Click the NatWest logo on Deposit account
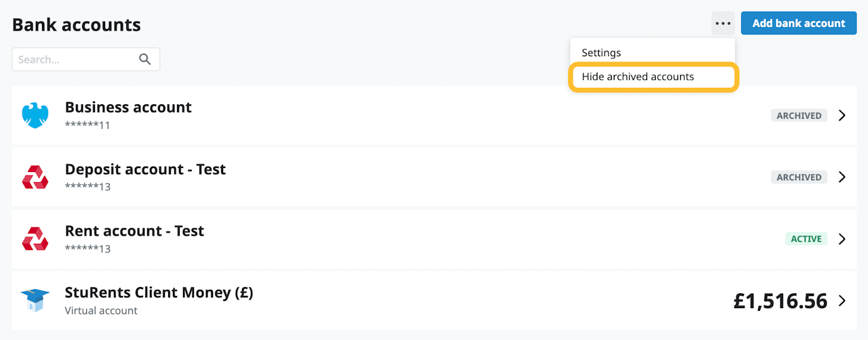868x340 pixels. pos(35,177)
